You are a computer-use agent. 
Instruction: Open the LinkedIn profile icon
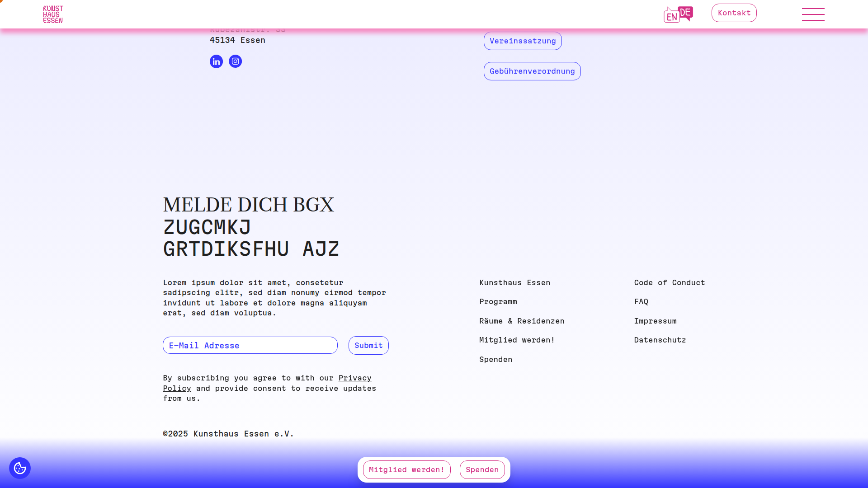[216, 61]
